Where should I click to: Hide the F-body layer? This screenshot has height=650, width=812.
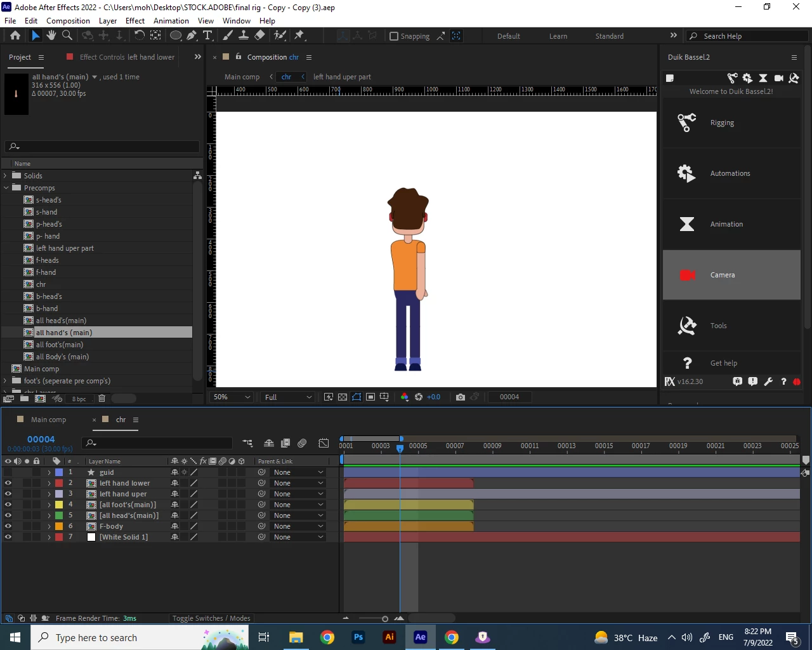coord(8,526)
